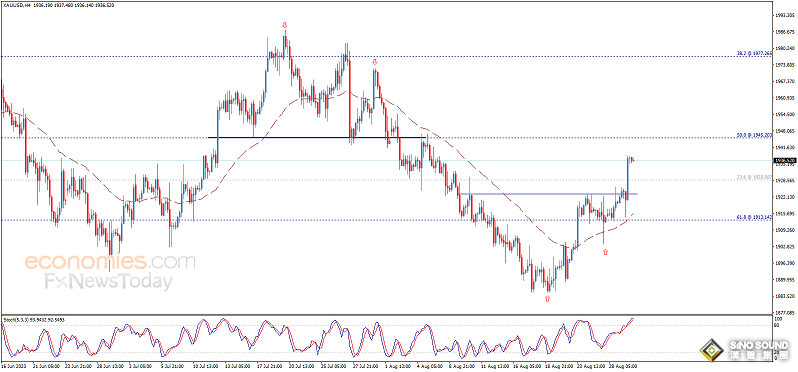
Task: Click the 1915.695 price axis value
Action: pos(784,214)
